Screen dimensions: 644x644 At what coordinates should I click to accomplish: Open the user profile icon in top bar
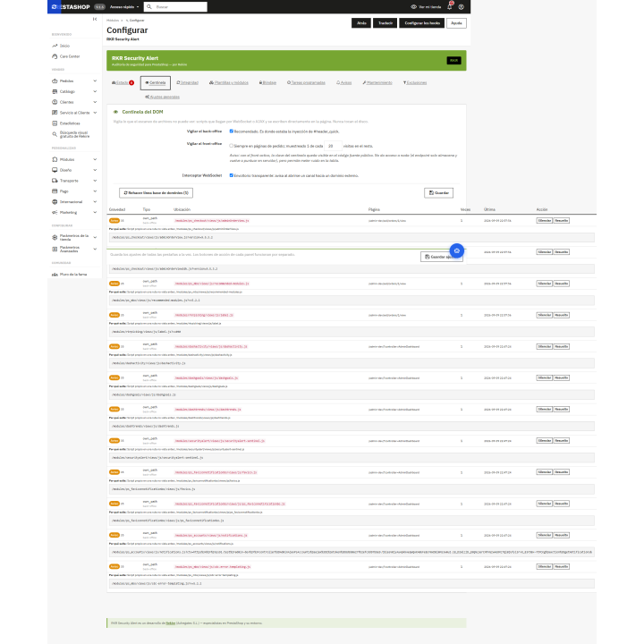(x=462, y=7)
